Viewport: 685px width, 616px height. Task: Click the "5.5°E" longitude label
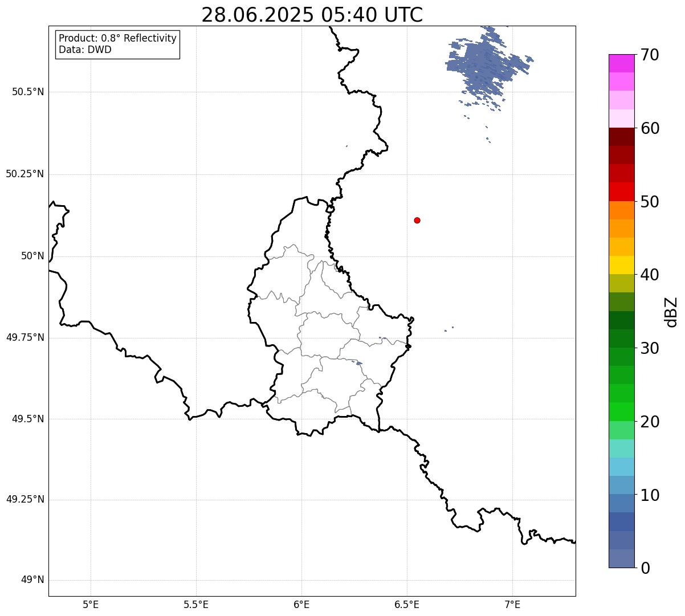coord(196,604)
